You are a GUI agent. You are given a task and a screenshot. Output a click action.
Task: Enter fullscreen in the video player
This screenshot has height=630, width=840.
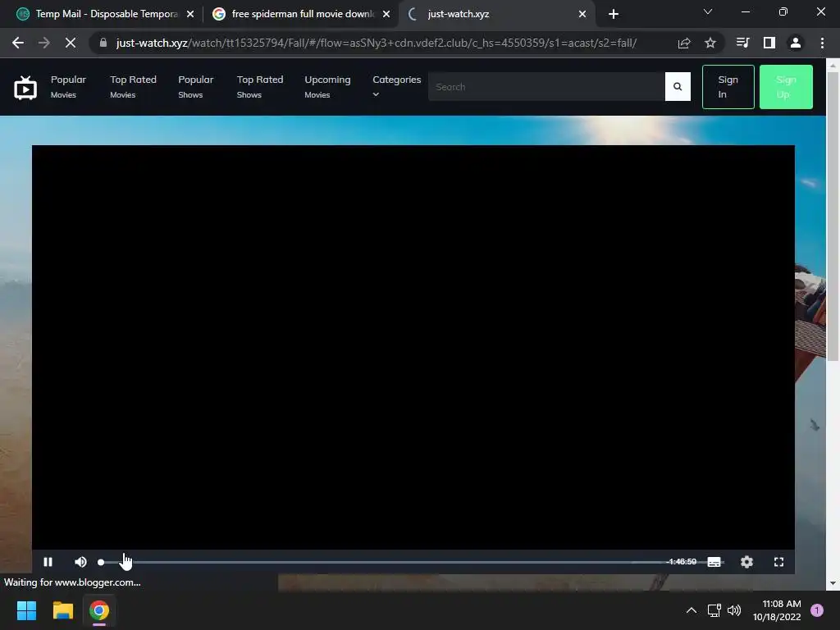[779, 562]
